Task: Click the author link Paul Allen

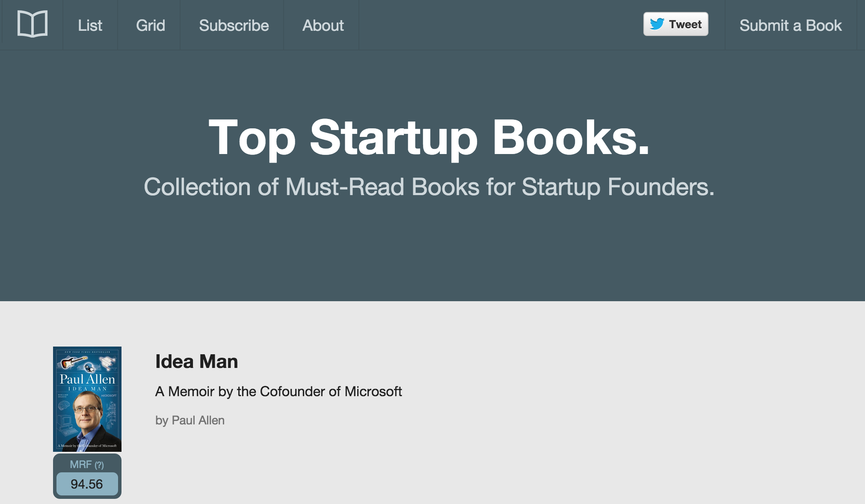Action: coord(198,420)
